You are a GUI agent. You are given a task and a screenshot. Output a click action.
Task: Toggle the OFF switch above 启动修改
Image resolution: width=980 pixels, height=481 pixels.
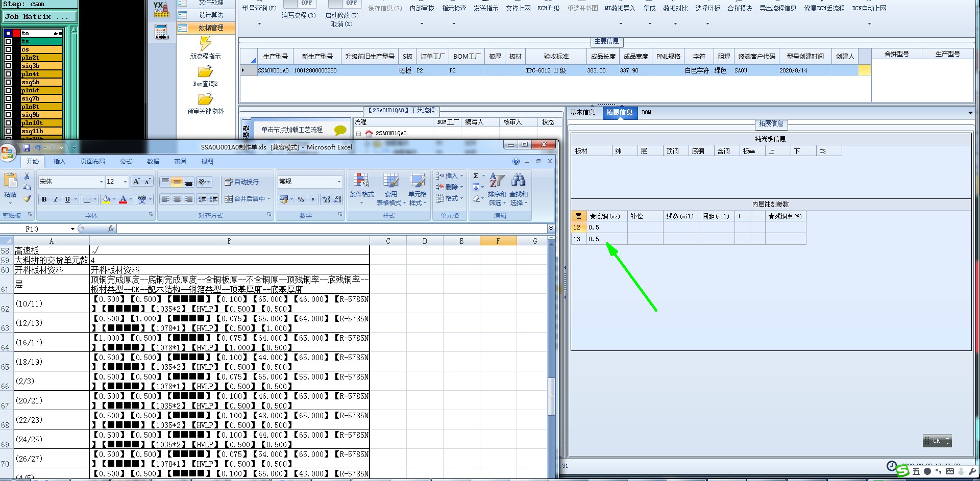click(x=345, y=3)
